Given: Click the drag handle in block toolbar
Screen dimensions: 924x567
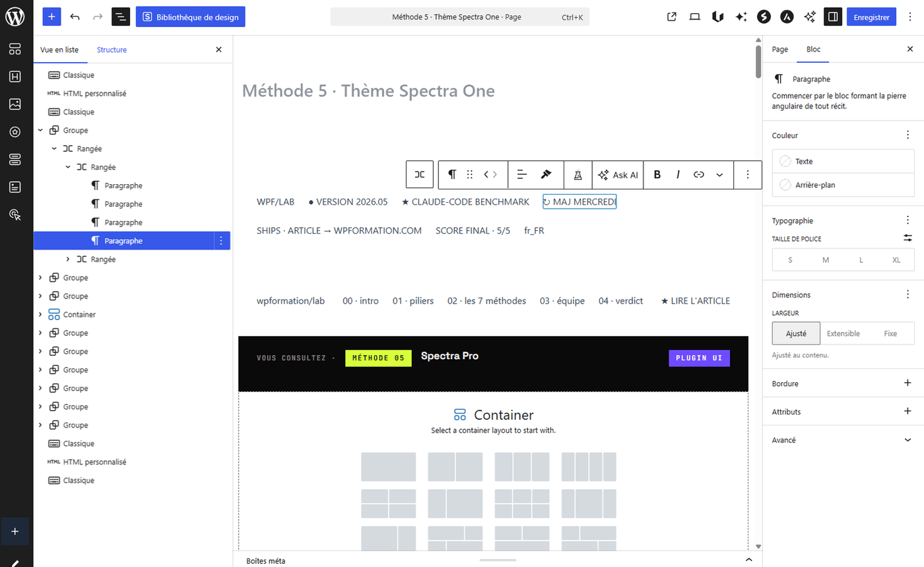Looking at the screenshot, I should (470, 174).
